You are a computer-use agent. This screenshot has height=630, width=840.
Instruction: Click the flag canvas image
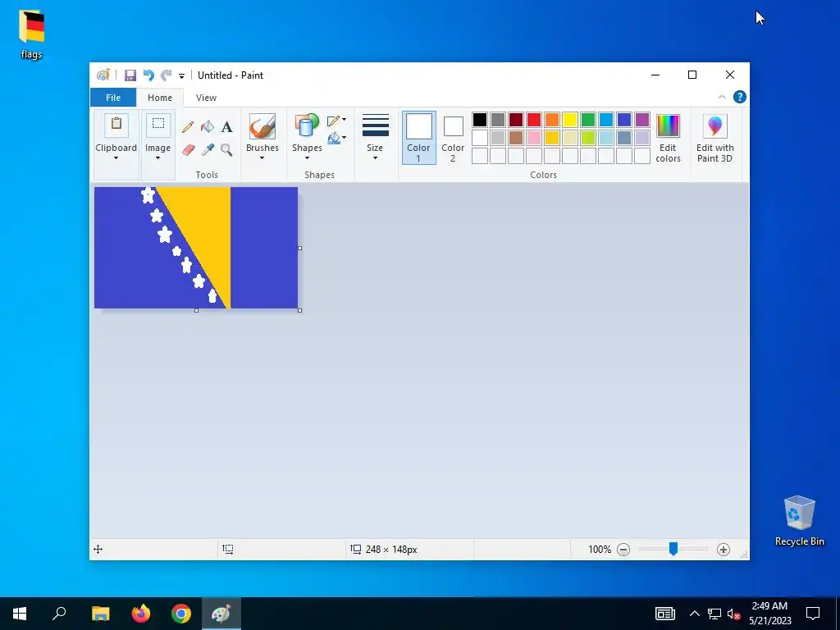pos(196,248)
